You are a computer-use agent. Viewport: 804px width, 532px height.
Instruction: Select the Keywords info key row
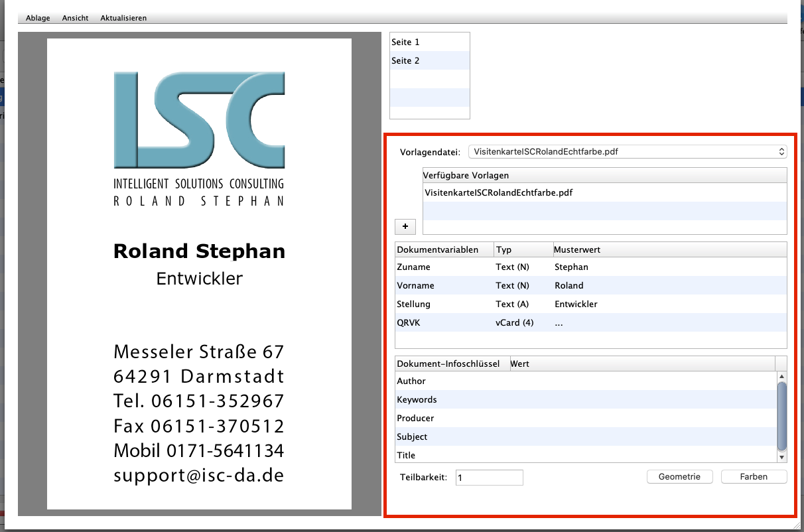tap(586, 399)
